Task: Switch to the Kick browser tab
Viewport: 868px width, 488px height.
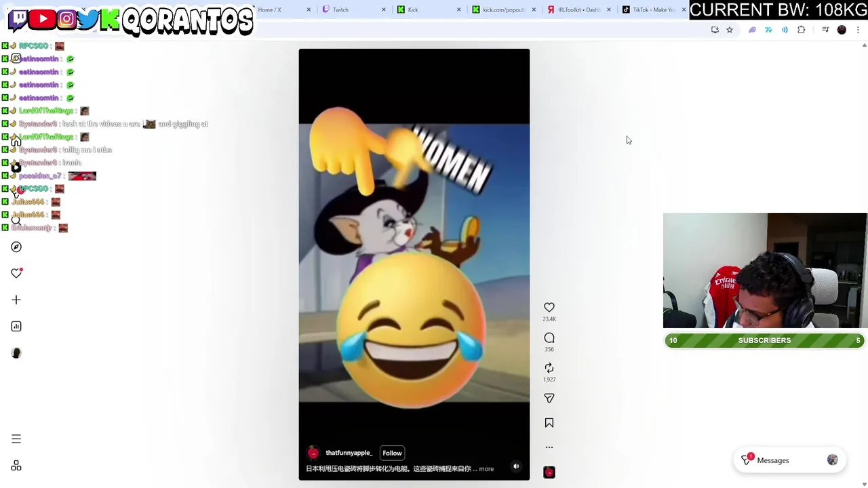Action: 429,9
